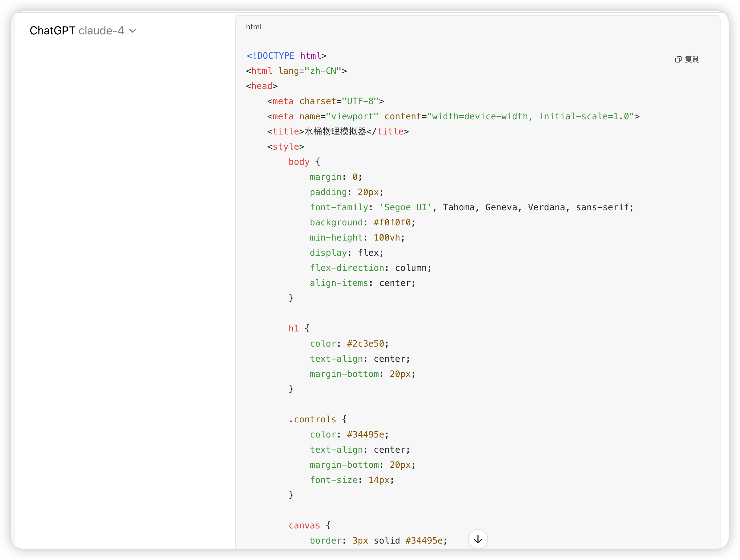740x560 pixels.
Task: Click the copy icon beside 复制
Action: (678, 60)
